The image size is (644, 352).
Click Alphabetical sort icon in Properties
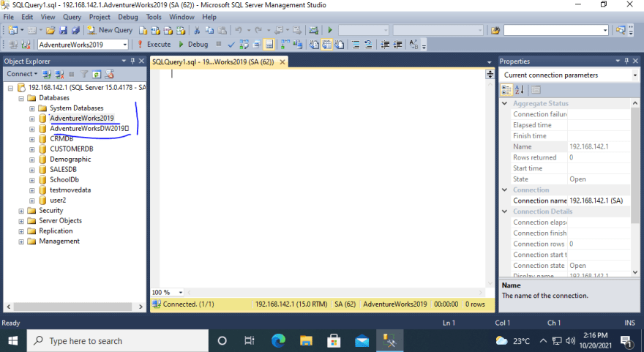(x=519, y=89)
